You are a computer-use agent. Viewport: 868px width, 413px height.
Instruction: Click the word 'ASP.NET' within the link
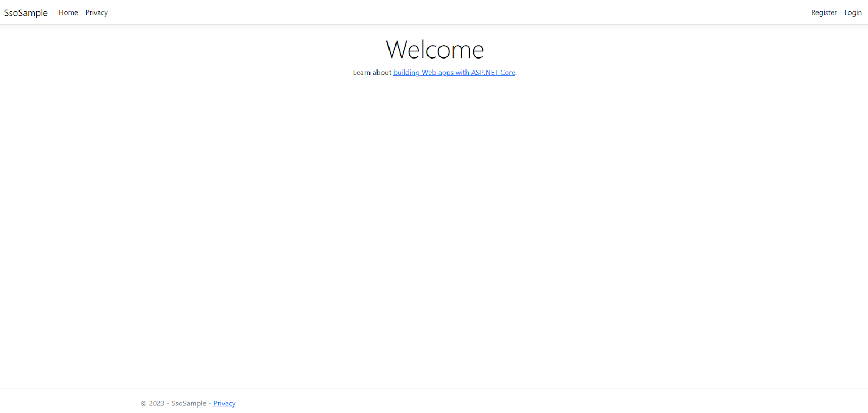pyautogui.click(x=484, y=73)
